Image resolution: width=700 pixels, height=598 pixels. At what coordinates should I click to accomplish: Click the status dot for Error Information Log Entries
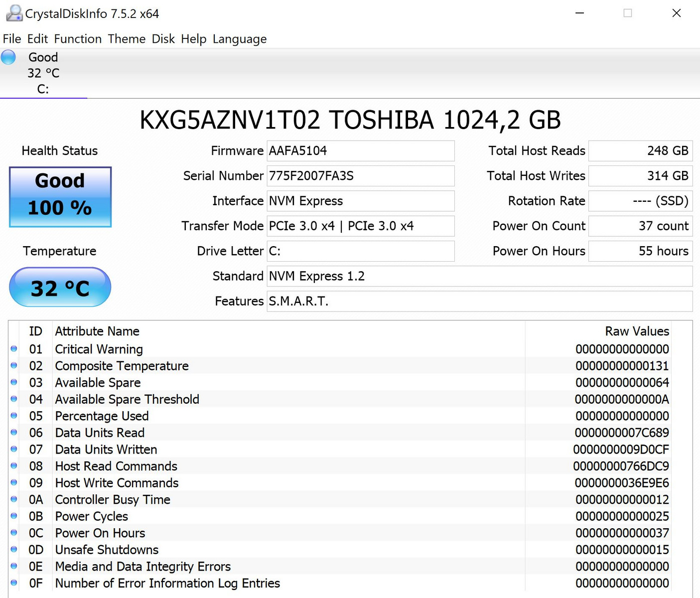click(14, 583)
